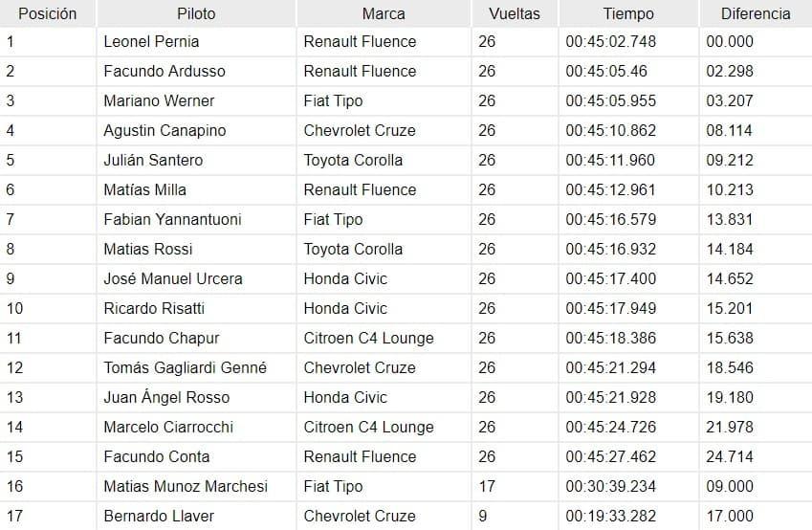The image size is (812, 530).
Task: Select the Bernardo Llaver name cell
Action: click(196, 516)
